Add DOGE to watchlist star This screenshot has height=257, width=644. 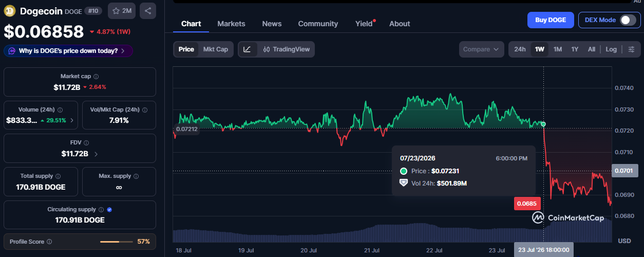pos(117,11)
